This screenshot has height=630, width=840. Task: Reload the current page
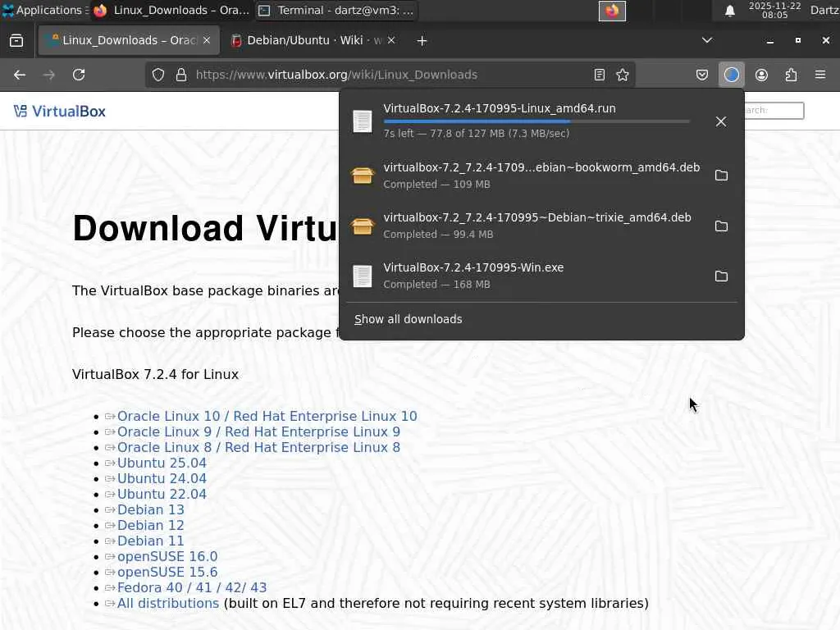[79, 75]
